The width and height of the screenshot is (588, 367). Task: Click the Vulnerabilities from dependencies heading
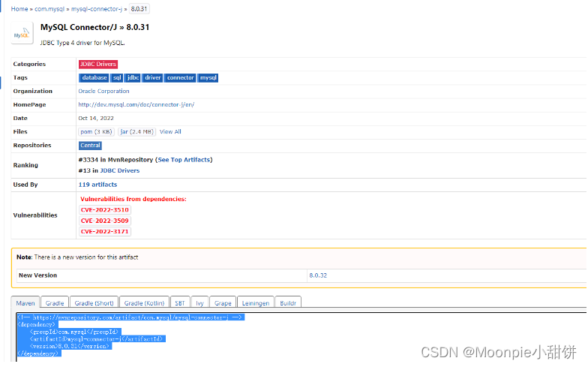click(133, 199)
